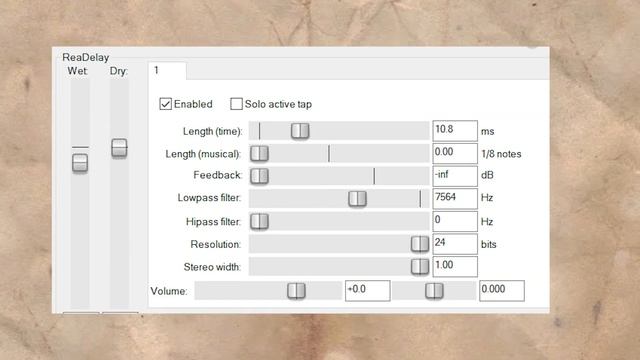Click the Feedback field showing -inf
This screenshot has height=360, width=640.
pyautogui.click(x=455, y=176)
